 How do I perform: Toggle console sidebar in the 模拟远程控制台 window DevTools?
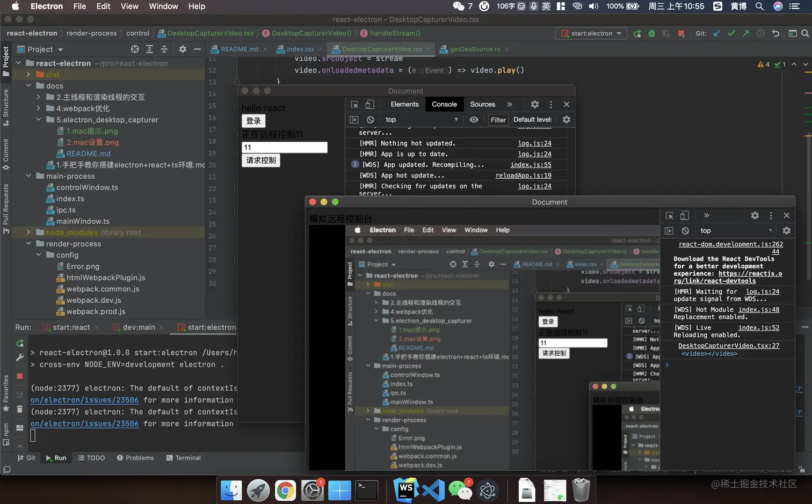669,231
